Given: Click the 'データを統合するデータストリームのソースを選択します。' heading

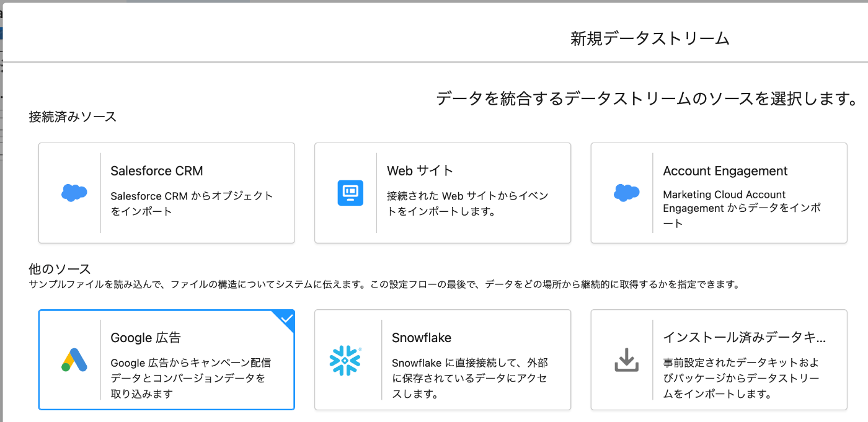Looking at the screenshot, I should pos(647,99).
